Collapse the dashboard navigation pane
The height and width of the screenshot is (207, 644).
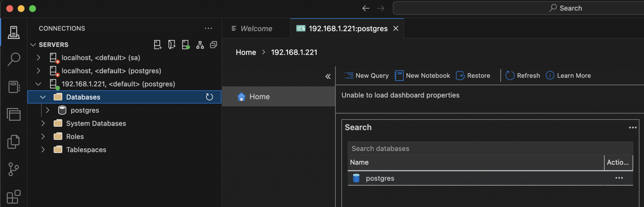pyautogui.click(x=328, y=76)
